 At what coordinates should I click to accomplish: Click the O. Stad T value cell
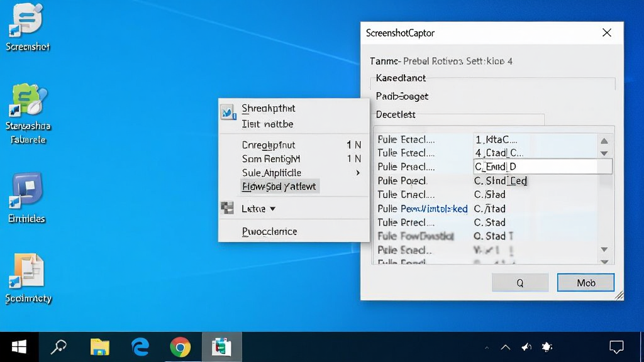(x=493, y=236)
